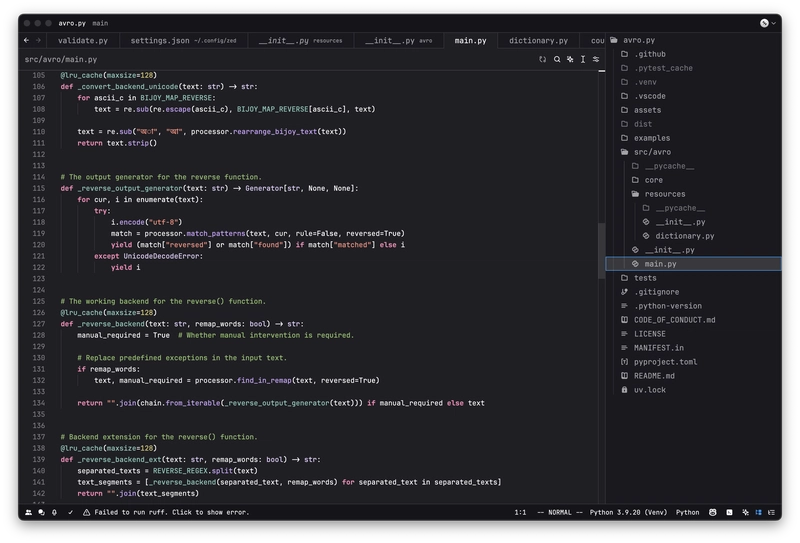Click the avro.py project name in title bar
The height and width of the screenshot is (543, 800).
72,23
